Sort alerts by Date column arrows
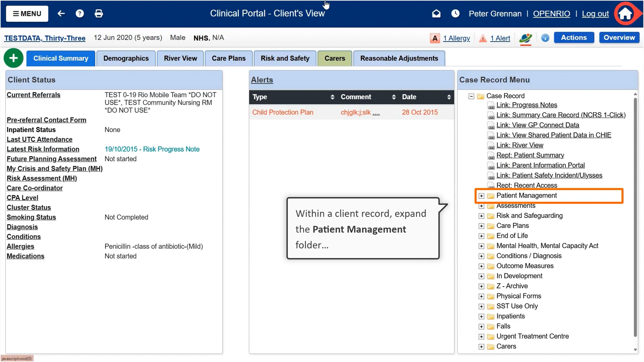The image size is (644, 362). [449, 97]
